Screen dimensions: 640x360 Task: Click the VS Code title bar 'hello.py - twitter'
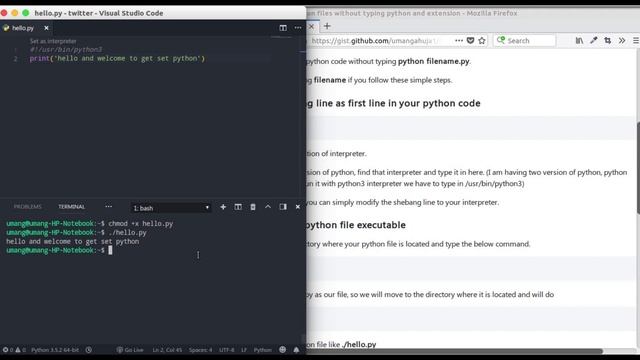point(99,13)
